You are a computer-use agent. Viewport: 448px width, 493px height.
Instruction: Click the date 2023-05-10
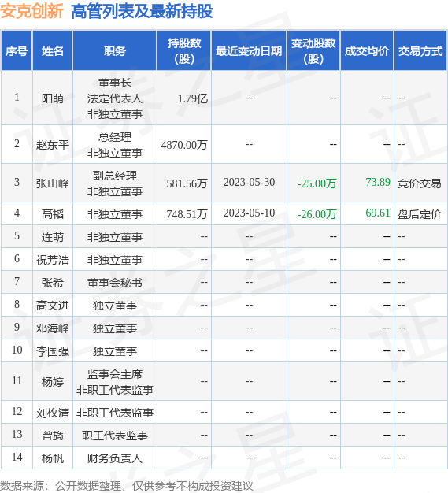coord(249,213)
